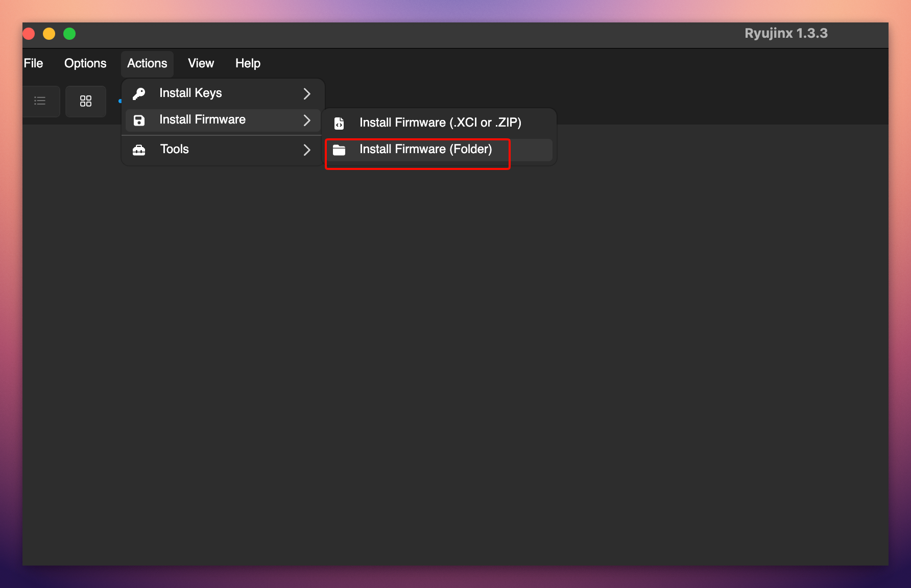The height and width of the screenshot is (588, 911).
Task: Open the Help menu
Action: [248, 63]
